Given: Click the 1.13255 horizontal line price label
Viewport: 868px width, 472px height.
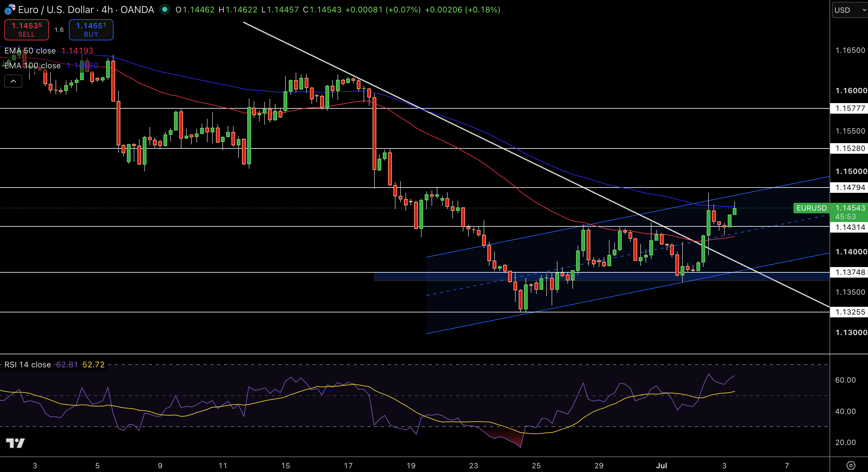Looking at the screenshot, I should (x=849, y=312).
